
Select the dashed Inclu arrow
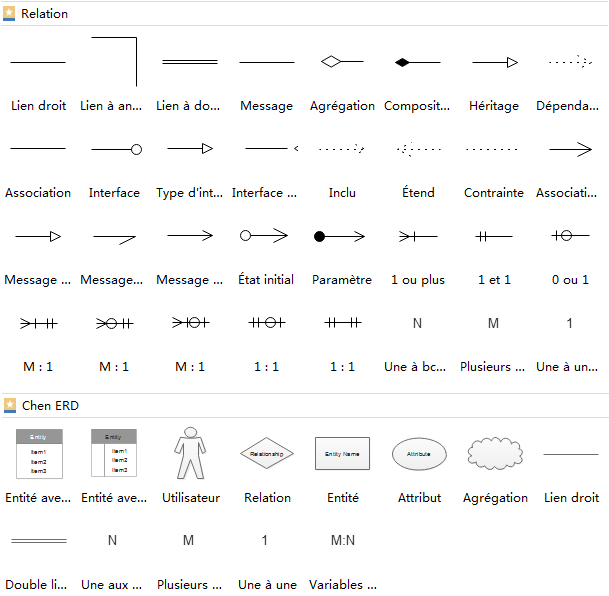(341, 148)
